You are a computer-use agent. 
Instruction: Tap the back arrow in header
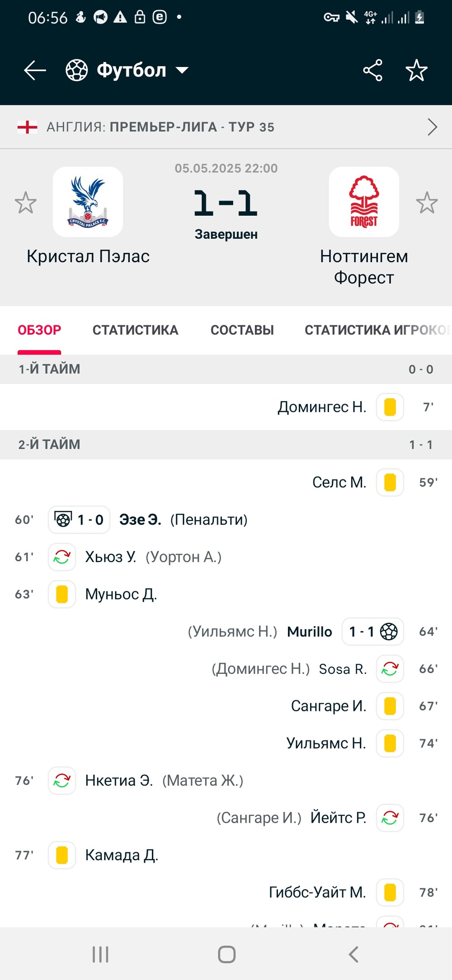tap(35, 71)
